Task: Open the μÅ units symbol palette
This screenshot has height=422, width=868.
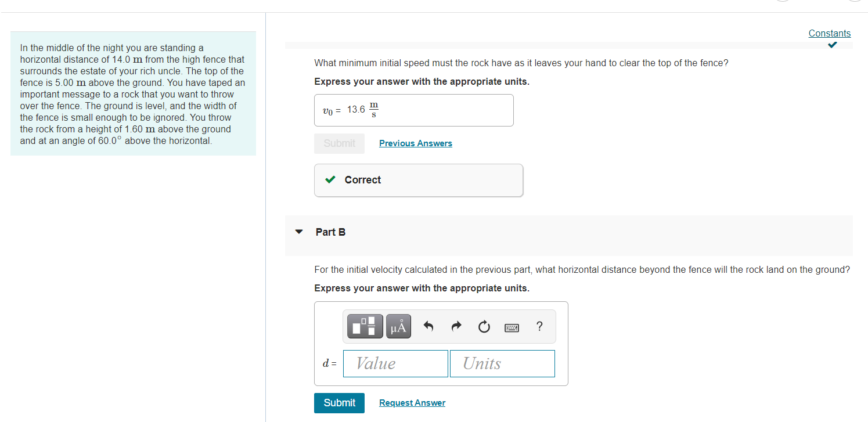Action: [x=399, y=326]
